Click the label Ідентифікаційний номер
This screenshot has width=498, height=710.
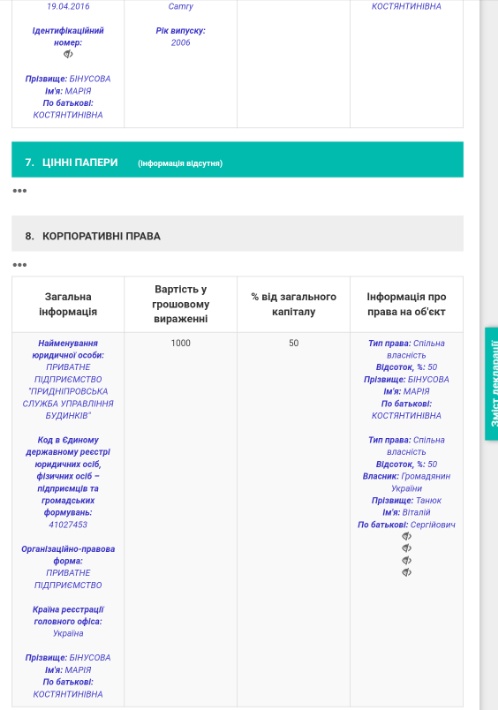[x=68, y=37]
